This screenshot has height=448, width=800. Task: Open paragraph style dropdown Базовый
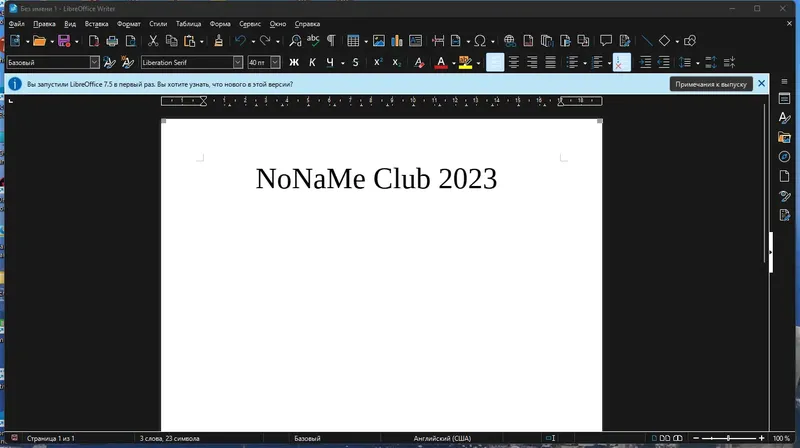point(94,62)
